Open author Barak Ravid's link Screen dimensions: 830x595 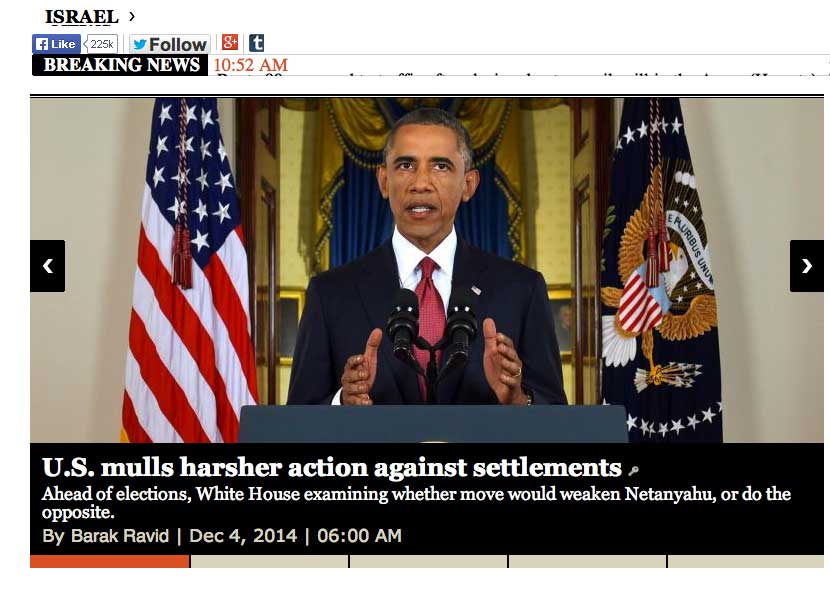(x=120, y=536)
